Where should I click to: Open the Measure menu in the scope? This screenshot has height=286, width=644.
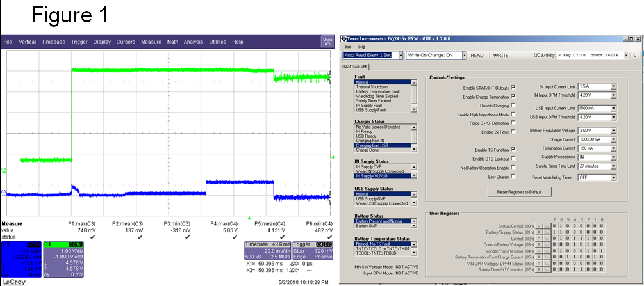(x=151, y=42)
